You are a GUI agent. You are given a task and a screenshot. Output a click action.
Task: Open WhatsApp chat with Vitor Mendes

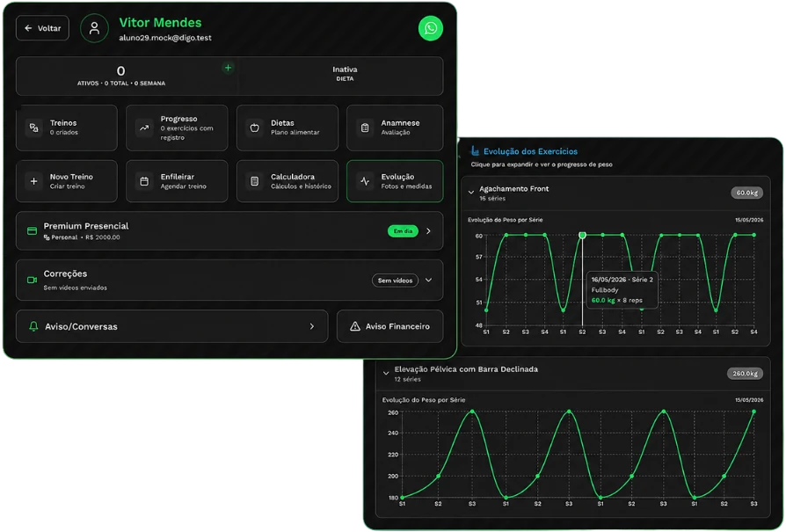(x=430, y=28)
